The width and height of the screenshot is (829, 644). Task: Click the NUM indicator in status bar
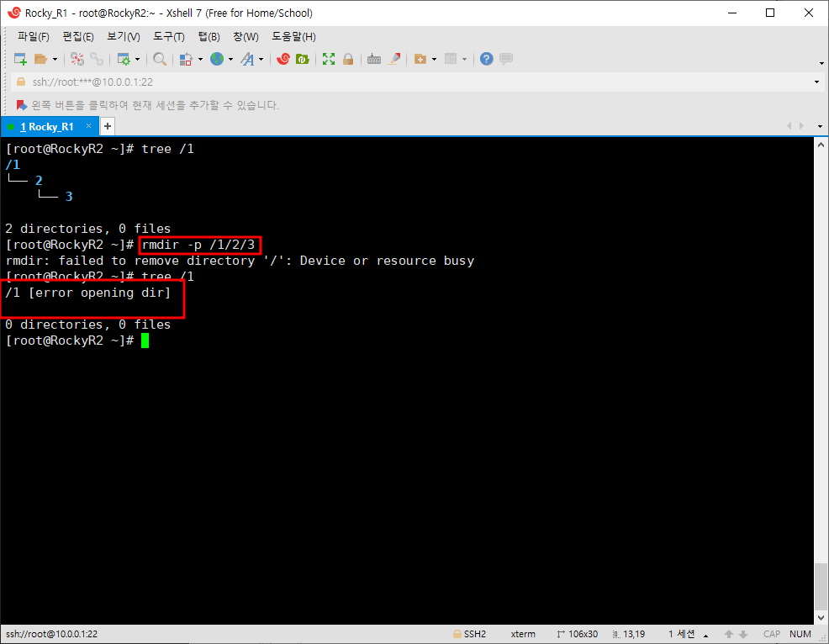pyautogui.click(x=800, y=634)
